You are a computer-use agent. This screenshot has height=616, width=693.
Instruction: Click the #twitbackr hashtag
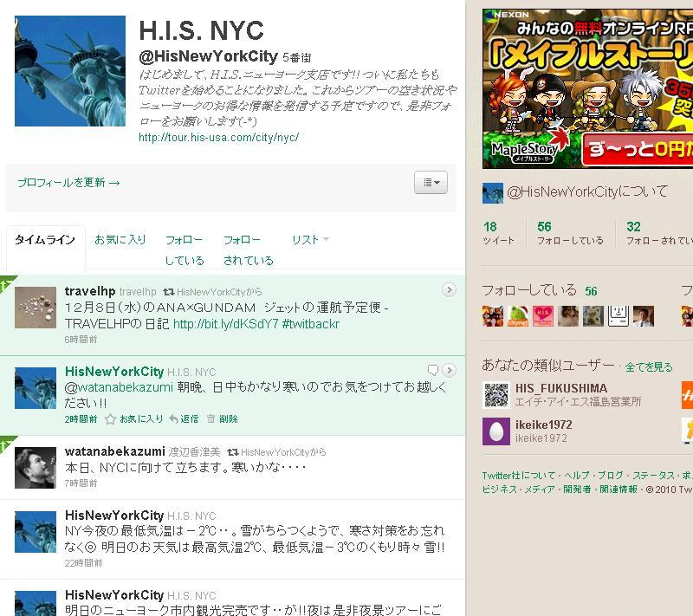click(311, 324)
